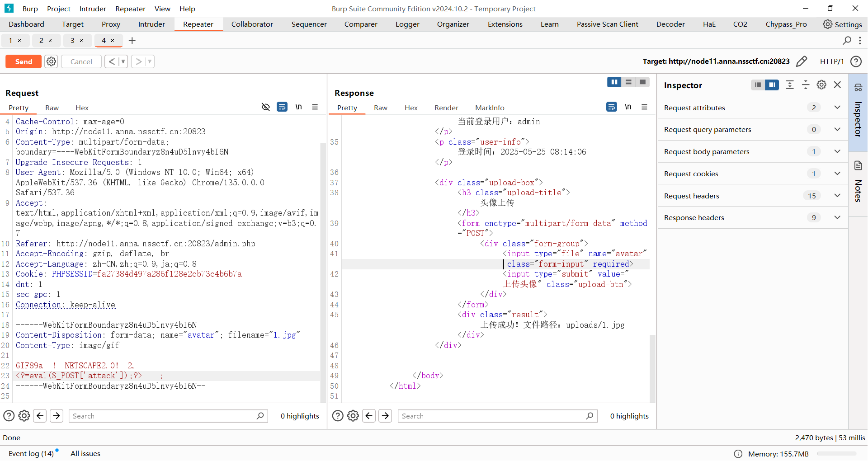Go back to previous request in history

pos(112,61)
